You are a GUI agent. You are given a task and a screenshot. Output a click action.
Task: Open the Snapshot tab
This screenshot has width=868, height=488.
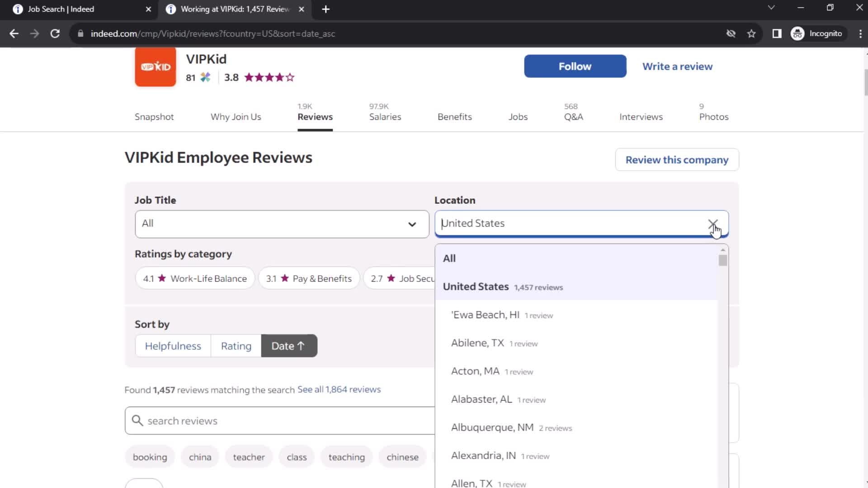coord(154,117)
